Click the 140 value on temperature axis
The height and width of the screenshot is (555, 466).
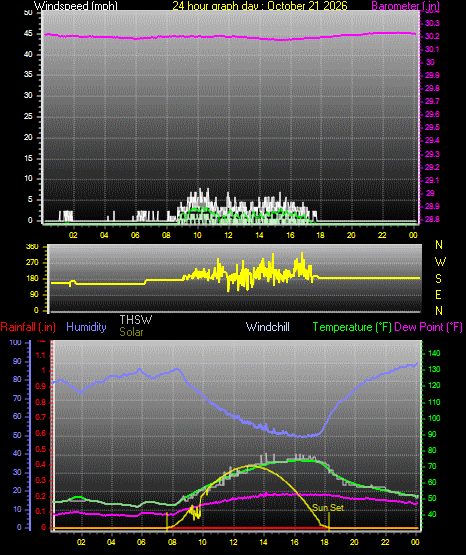click(434, 353)
